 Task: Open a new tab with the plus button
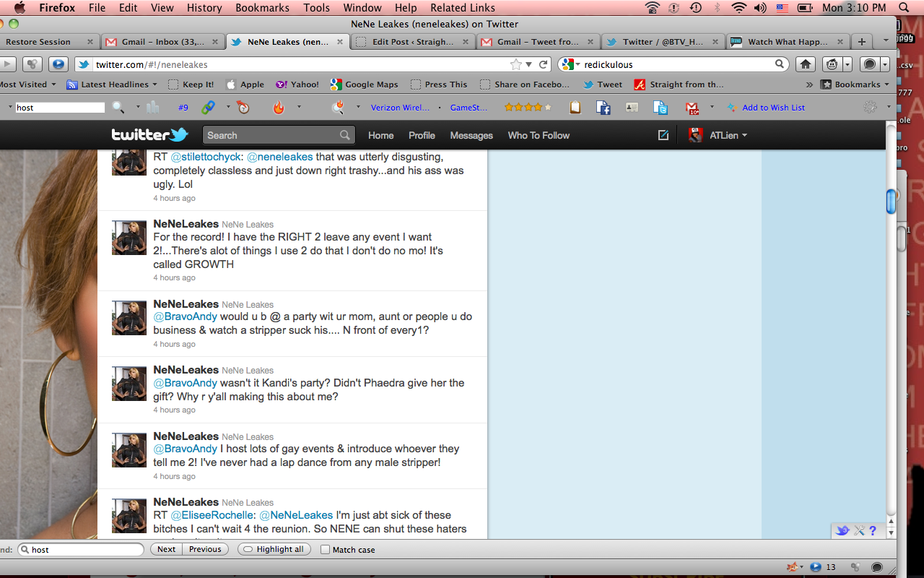click(861, 42)
